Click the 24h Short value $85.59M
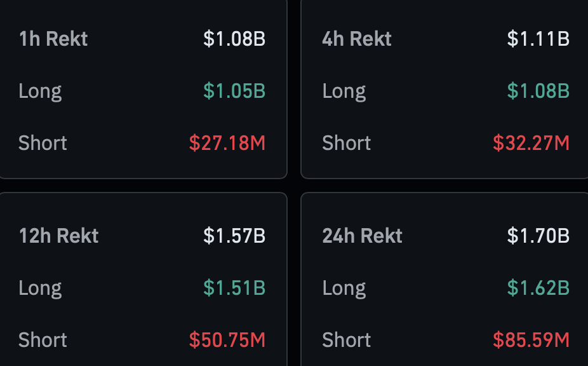The width and height of the screenshot is (588, 366). click(531, 340)
